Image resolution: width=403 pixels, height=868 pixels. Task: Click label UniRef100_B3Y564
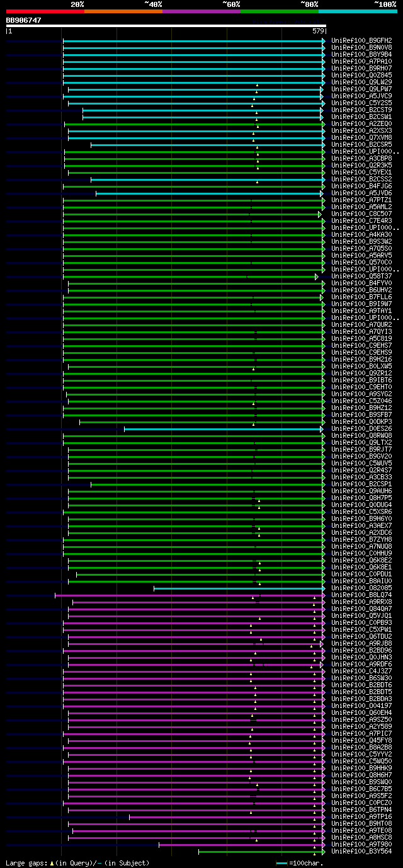coord(361,851)
